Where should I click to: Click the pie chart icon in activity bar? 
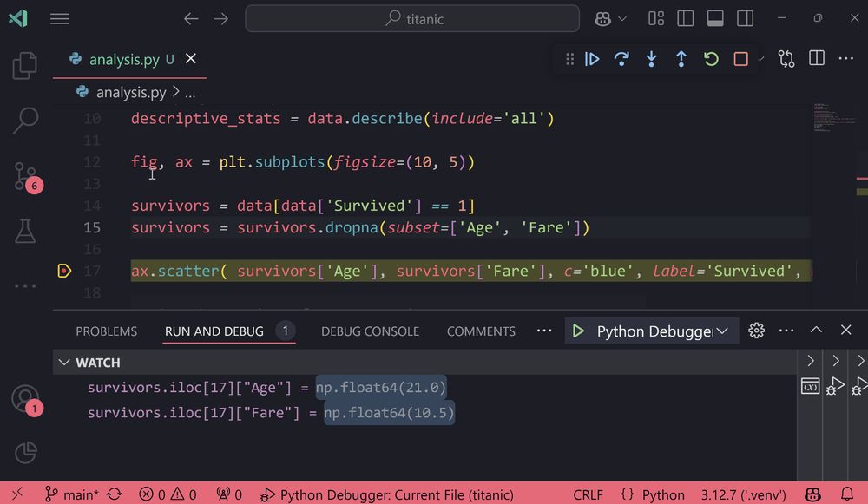[25, 453]
